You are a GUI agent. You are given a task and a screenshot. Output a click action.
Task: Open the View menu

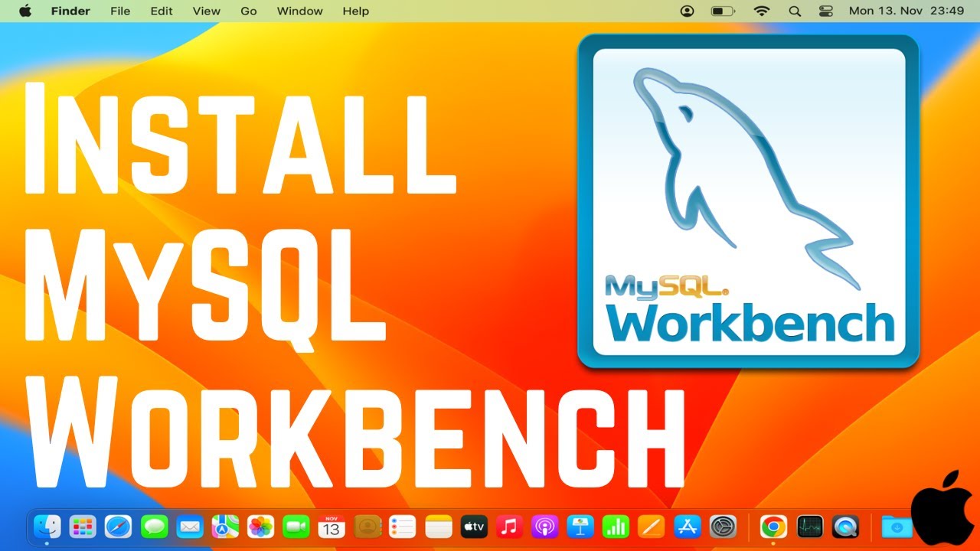(207, 11)
